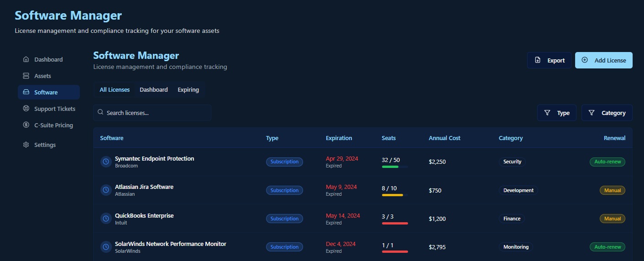Click the Auto-renew badge on the Symantec row

coord(607,162)
